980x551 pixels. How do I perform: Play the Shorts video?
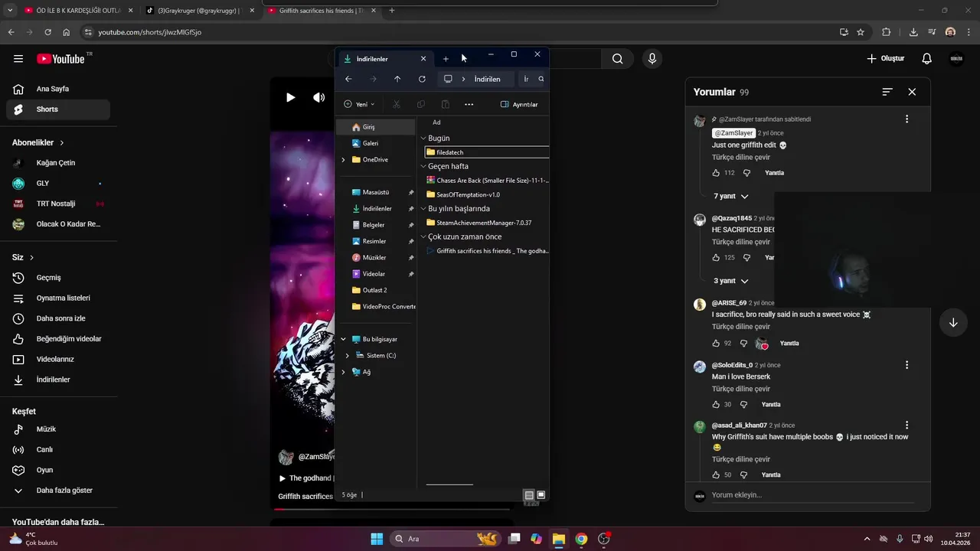pos(290,97)
